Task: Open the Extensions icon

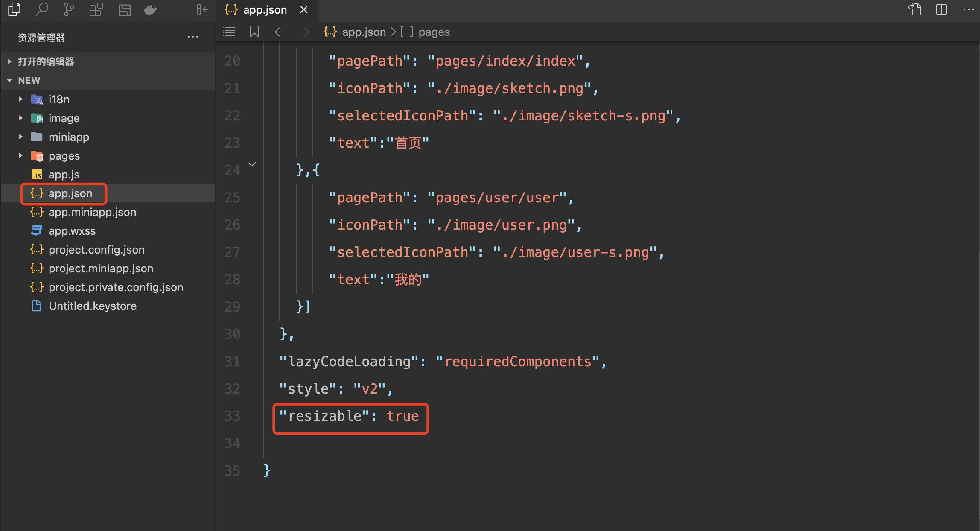Action: pos(96,9)
